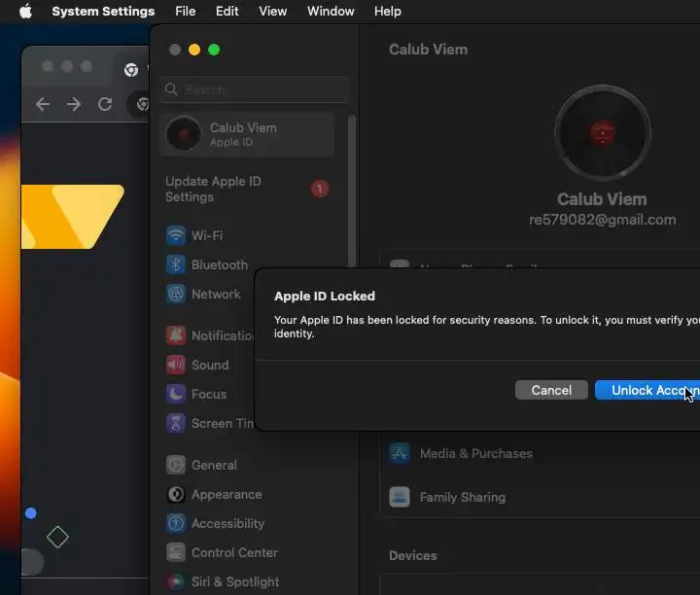Open the Media & Purchases row
700x595 pixels.
coord(541,453)
